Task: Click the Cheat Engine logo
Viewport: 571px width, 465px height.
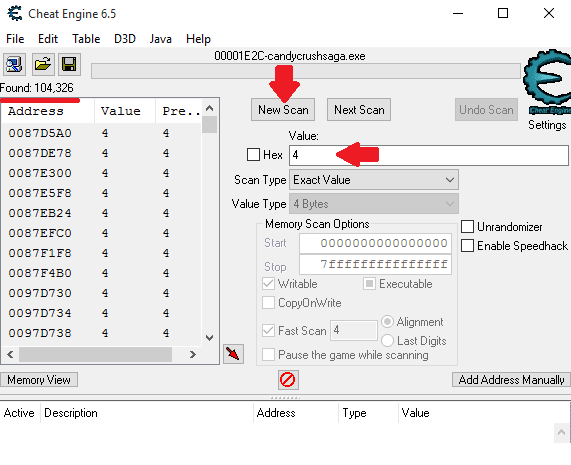Action: pyautogui.click(x=547, y=82)
